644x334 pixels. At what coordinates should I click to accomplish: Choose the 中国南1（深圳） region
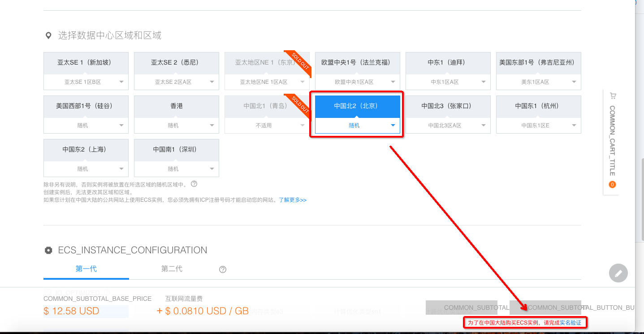pyautogui.click(x=177, y=150)
